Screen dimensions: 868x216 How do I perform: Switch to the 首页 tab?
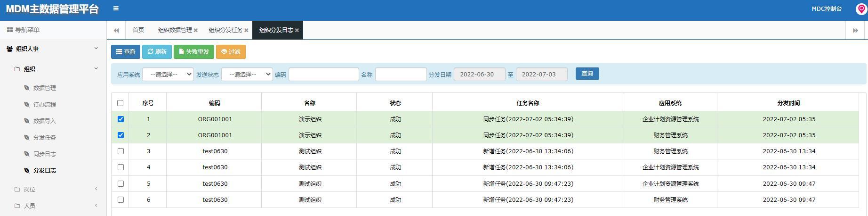click(x=138, y=30)
